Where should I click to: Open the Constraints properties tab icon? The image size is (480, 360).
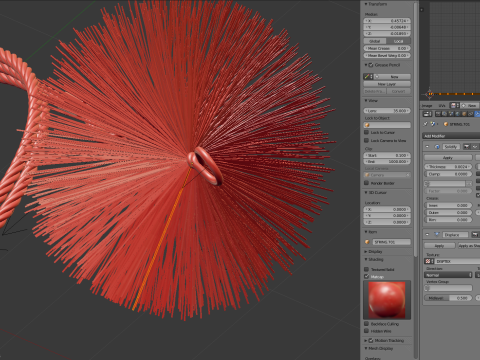pos(471,114)
